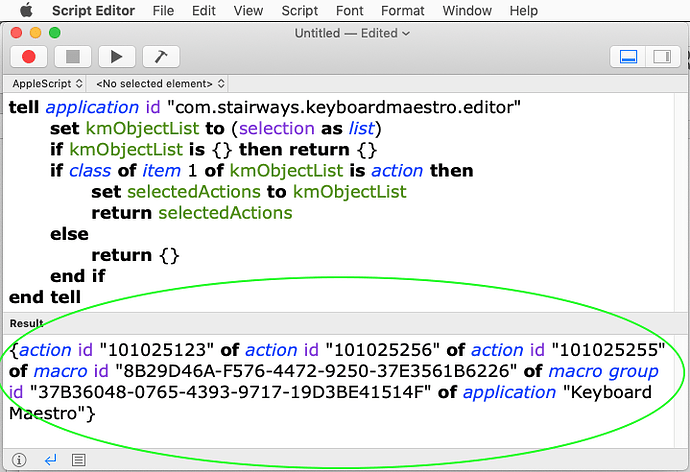
Task: Compile the script with the hammer icon
Action: (161, 57)
